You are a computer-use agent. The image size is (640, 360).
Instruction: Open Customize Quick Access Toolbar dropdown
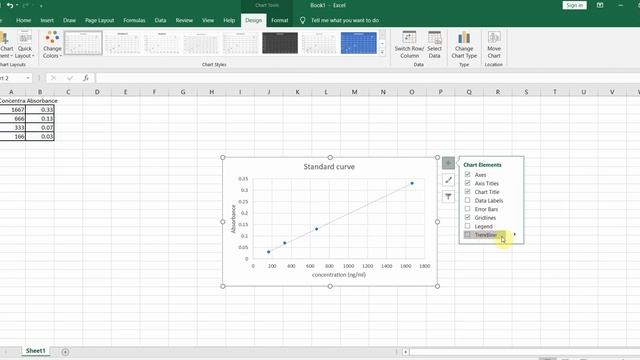(x=41, y=6)
